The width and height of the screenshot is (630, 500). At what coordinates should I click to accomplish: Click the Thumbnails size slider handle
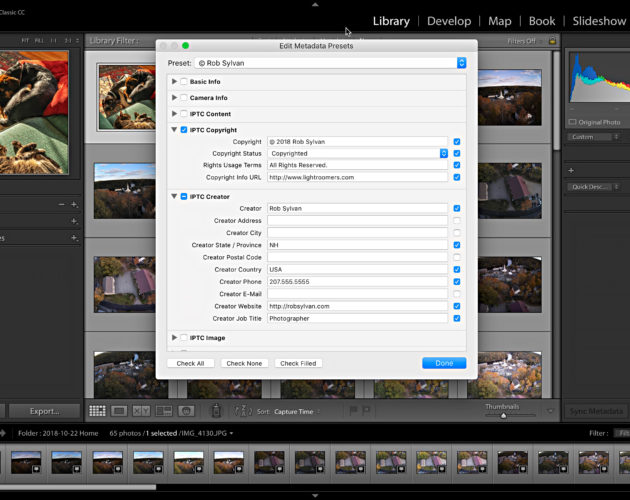(503, 416)
